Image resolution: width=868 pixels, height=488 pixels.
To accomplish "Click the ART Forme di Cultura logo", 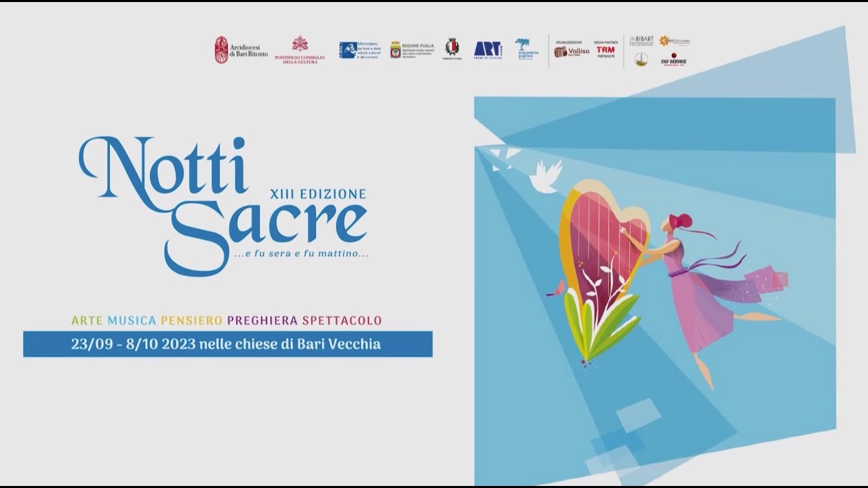I will tap(488, 49).
